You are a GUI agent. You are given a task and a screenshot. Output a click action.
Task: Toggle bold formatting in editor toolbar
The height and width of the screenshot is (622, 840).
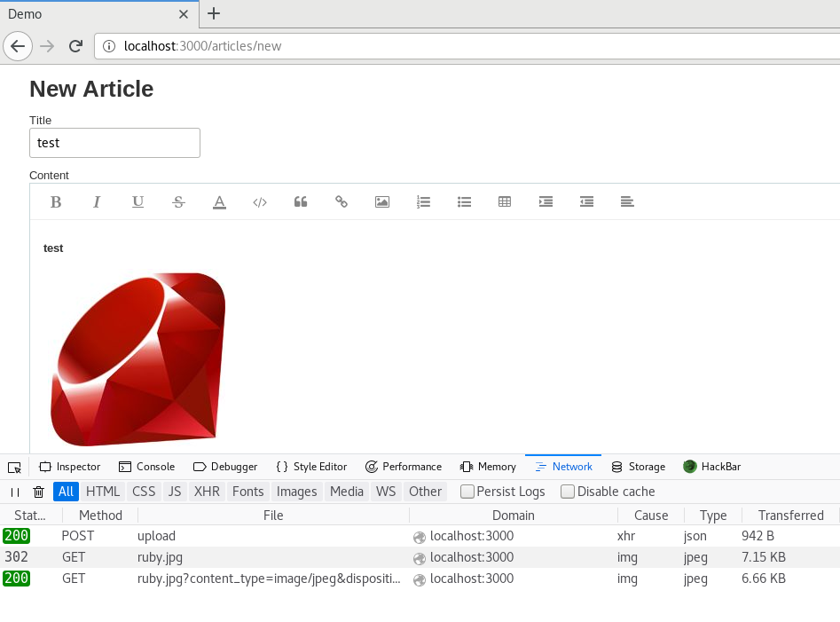pos(56,202)
